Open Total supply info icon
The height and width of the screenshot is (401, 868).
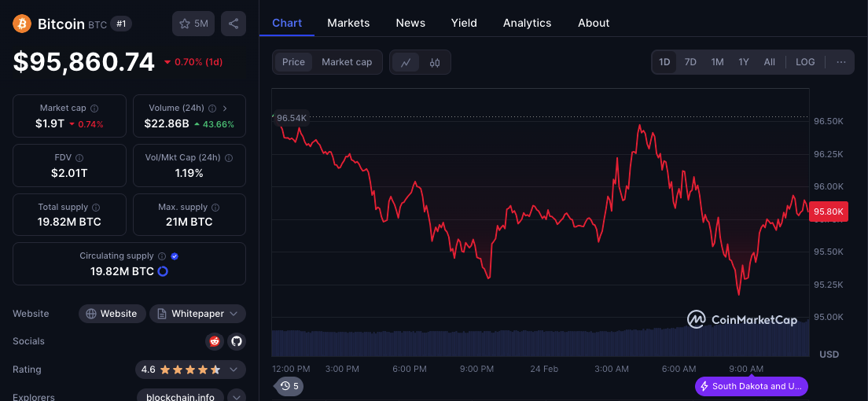pyautogui.click(x=96, y=207)
